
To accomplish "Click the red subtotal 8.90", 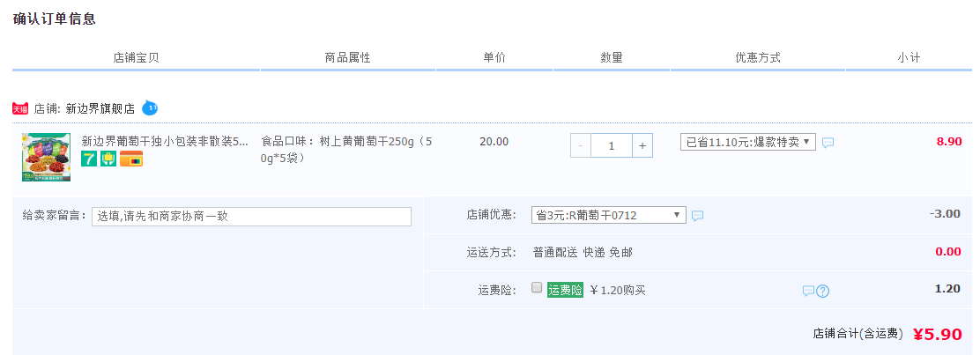I will [949, 141].
